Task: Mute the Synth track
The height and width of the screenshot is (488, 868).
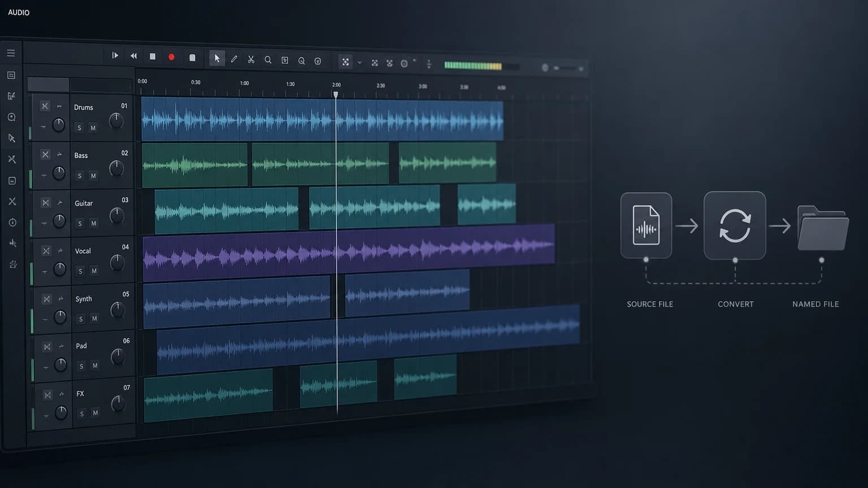Action: 94,319
